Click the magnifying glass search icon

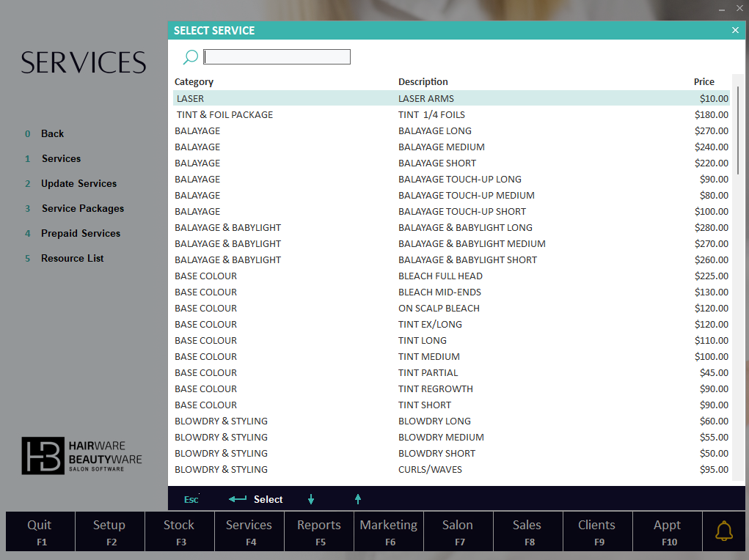pos(191,57)
